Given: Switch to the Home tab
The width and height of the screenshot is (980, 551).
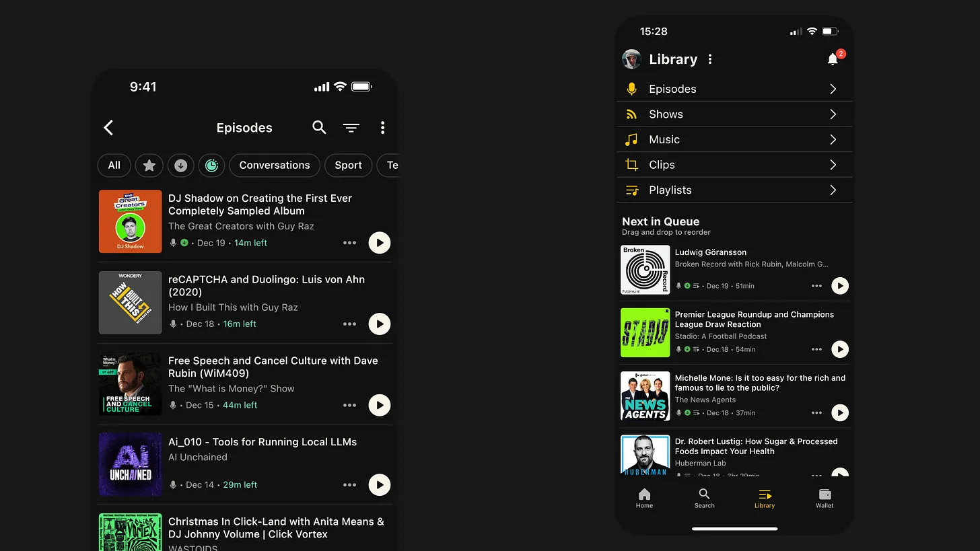Looking at the screenshot, I should point(644,499).
